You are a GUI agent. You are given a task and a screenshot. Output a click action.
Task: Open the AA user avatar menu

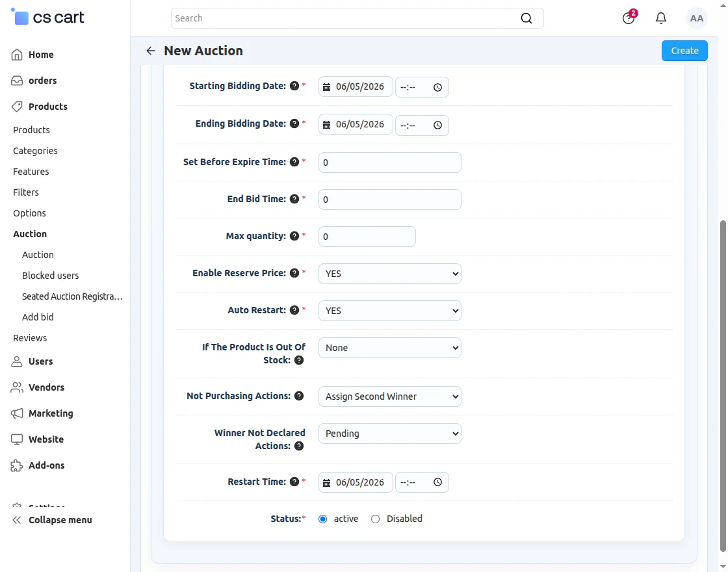coord(696,18)
